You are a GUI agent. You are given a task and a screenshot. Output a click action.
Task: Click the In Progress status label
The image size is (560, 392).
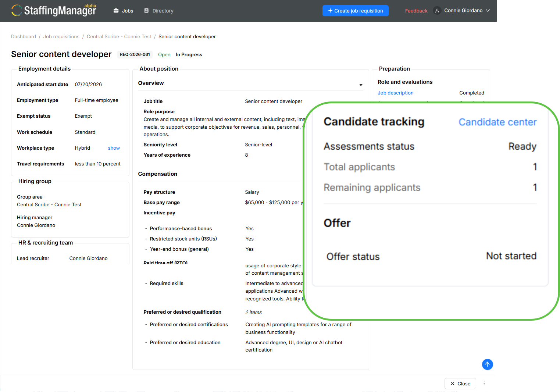[x=189, y=55]
